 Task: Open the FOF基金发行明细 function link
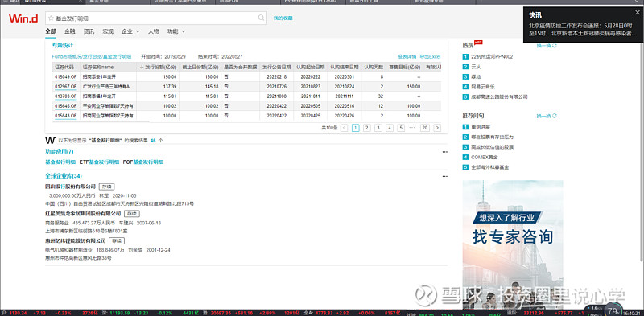pos(143,162)
